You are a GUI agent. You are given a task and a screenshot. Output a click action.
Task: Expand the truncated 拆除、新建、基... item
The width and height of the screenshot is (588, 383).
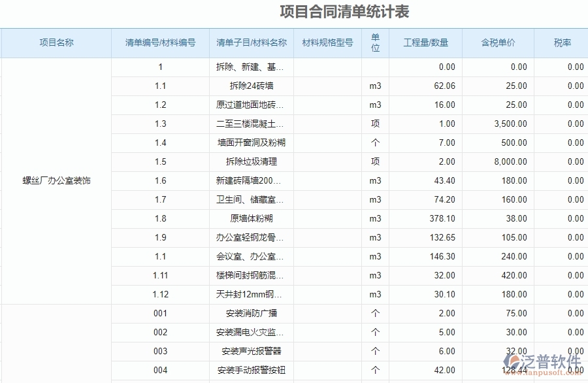tap(248, 67)
